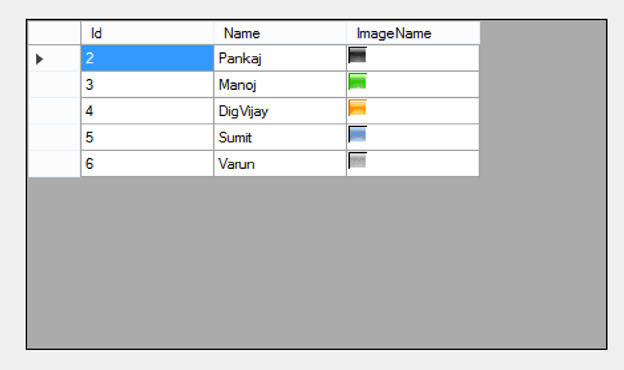Screen dimensions: 624x370
Task: Select the Sumit name cell
Action: tap(280, 137)
